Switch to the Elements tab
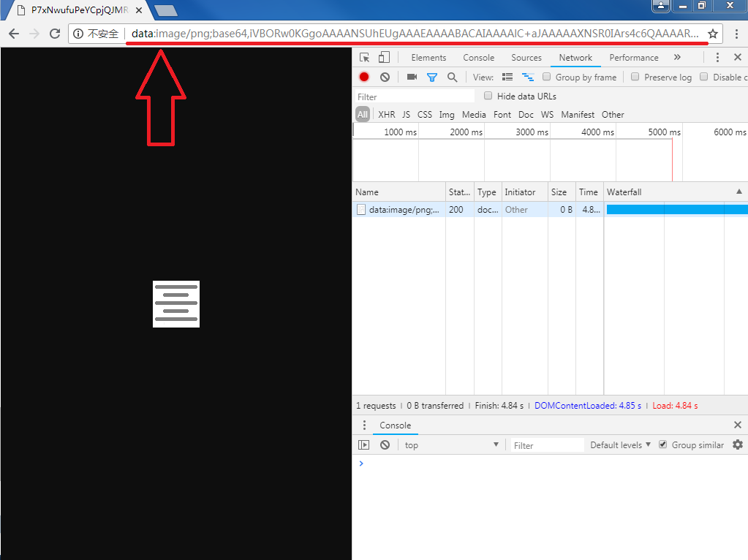Viewport: 748px width, 560px height. point(428,58)
